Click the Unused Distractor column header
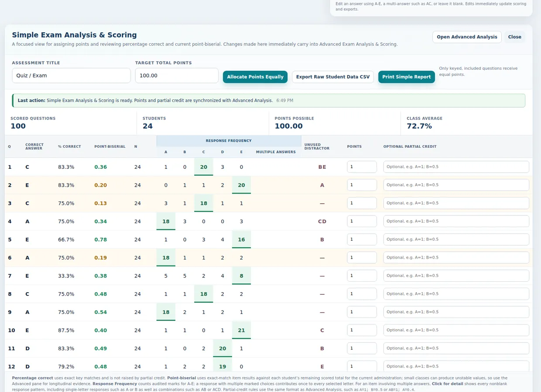The height and width of the screenshot is (392, 541). point(317,147)
